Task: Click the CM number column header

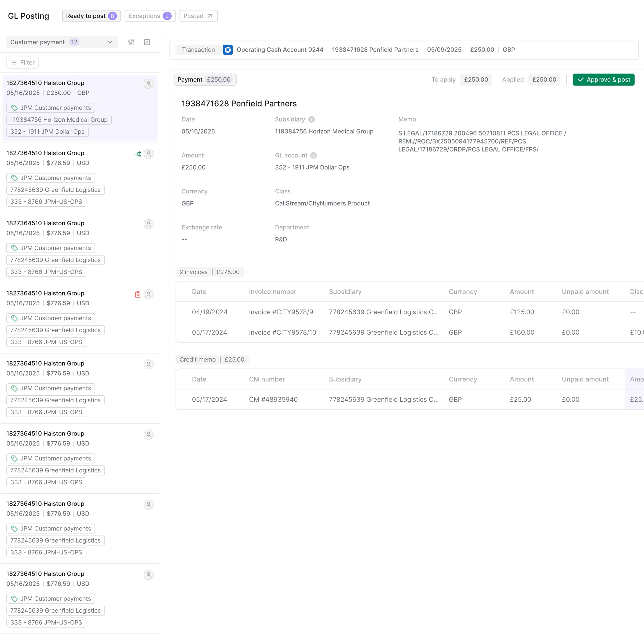Action: click(x=267, y=379)
